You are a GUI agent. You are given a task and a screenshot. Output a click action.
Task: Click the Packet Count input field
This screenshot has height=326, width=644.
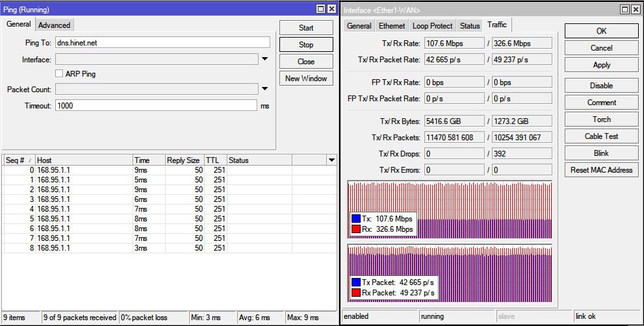pyautogui.click(x=157, y=89)
